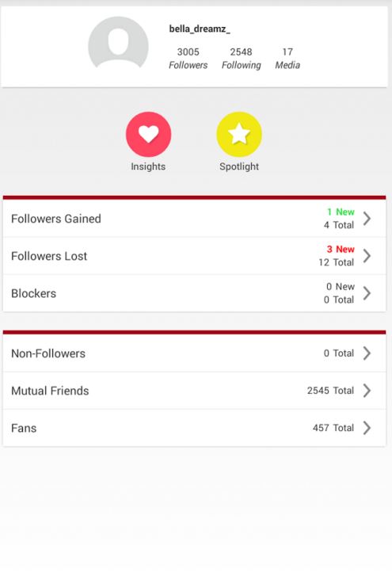View the 17 Media count
This screenshot has height=588, width=392.
287,59
